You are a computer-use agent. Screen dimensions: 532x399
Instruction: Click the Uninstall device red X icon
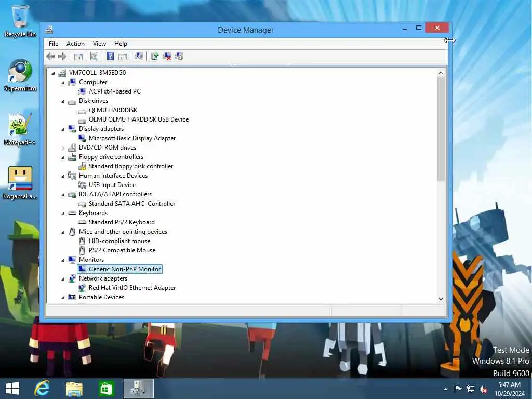click(167, 56)
